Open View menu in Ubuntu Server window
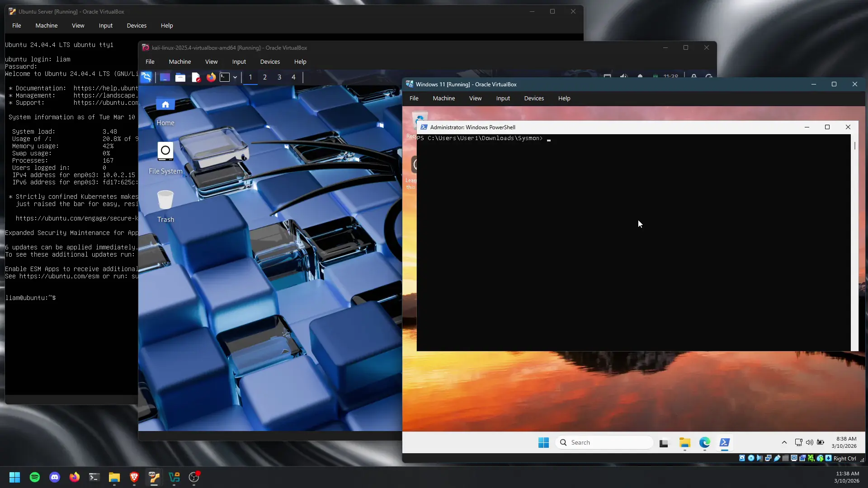Image resolution: width=868 pixels, height=488 pixels. click(78, 26)
